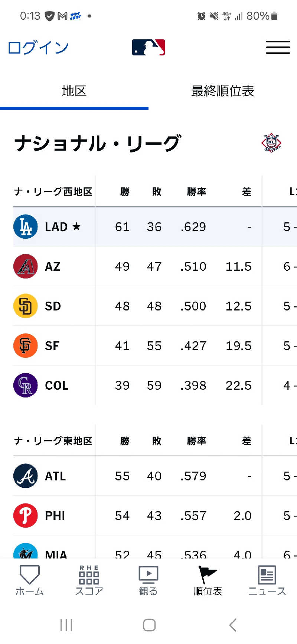This screenshot has width=297, height=644.
Task: Open the スコア section
Action: pyautogui.click(x=89, y=580)
